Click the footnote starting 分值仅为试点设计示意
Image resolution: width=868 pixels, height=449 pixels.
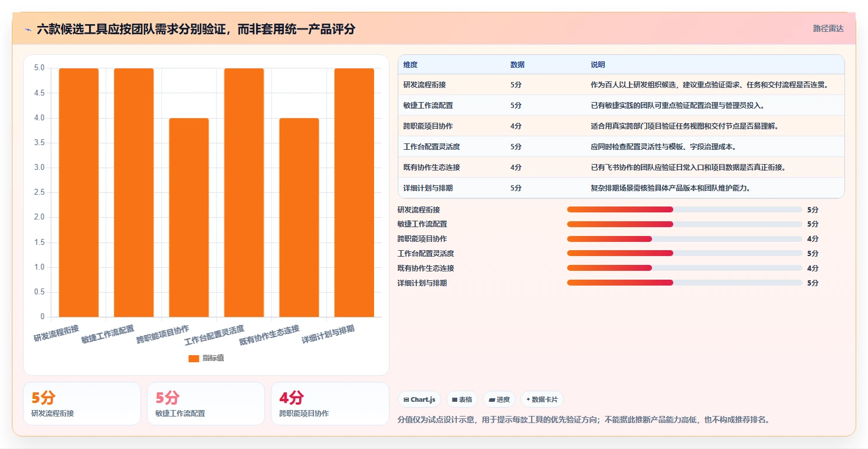coord(584,420)
